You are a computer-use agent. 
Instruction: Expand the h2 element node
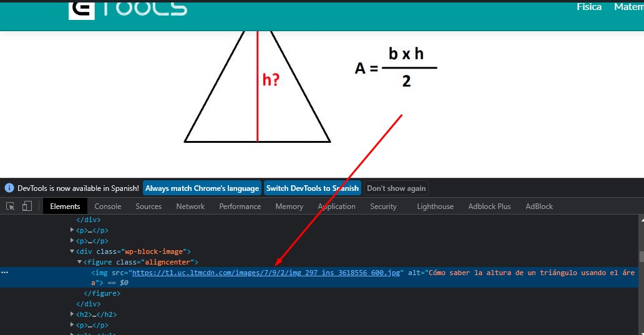(x=72, y=314)
